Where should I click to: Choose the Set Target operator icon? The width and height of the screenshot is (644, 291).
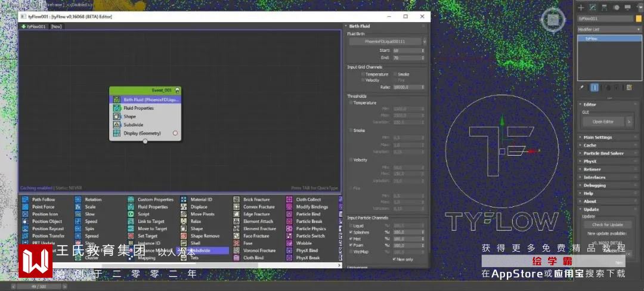pos(131,236)
